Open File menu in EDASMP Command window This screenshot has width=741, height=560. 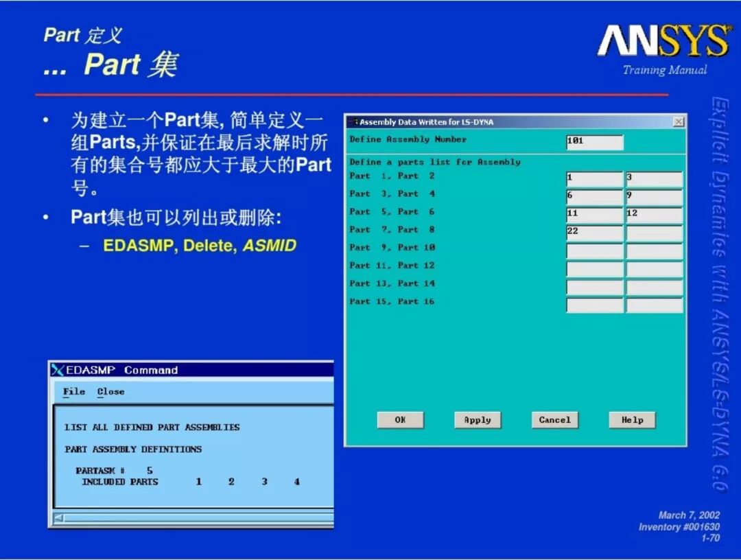73,392
